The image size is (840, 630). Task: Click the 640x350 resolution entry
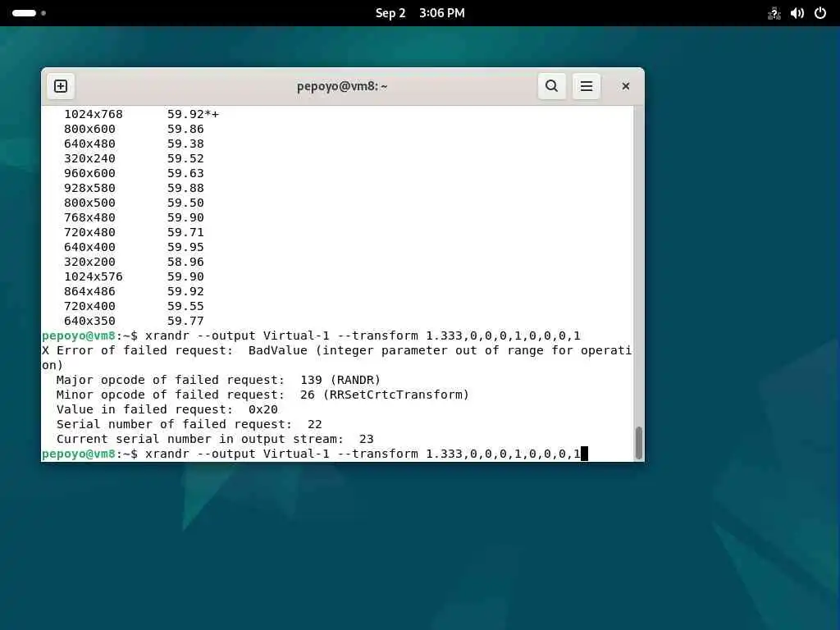pos(89,321)
